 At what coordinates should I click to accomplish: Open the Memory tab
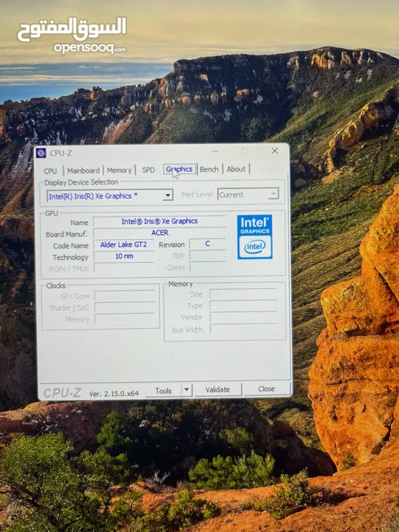[x=119, y=170]
